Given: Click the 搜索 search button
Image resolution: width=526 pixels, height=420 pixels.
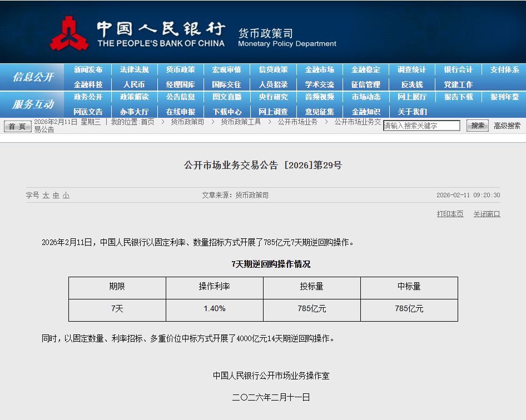Looking at the screenshot, I should [x=477, y=126].
